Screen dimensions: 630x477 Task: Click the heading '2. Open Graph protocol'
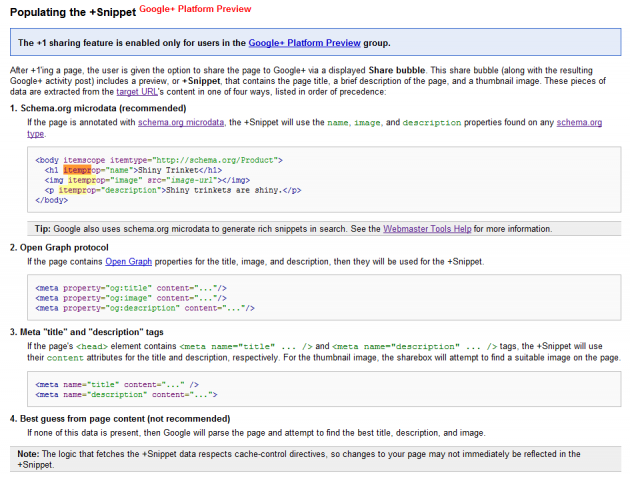tap(59, 248)
